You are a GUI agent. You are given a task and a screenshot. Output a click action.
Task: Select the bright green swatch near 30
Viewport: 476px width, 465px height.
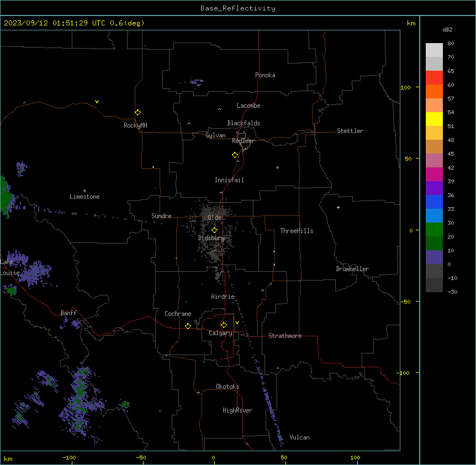[x=434, y=230]
